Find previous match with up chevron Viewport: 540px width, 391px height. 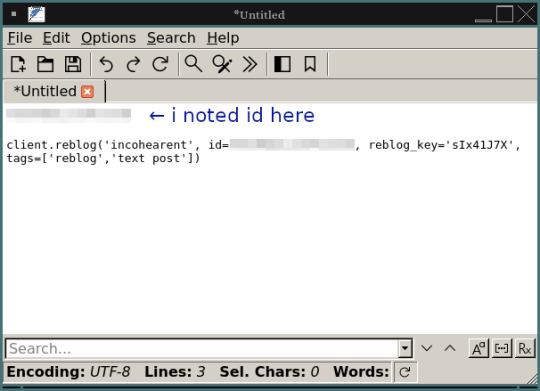click(x=450, y=349)
